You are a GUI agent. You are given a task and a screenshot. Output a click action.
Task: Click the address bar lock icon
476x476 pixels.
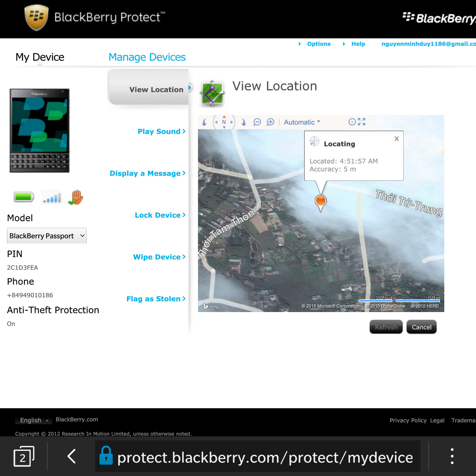pyautogui.click(x=106, y=456)
